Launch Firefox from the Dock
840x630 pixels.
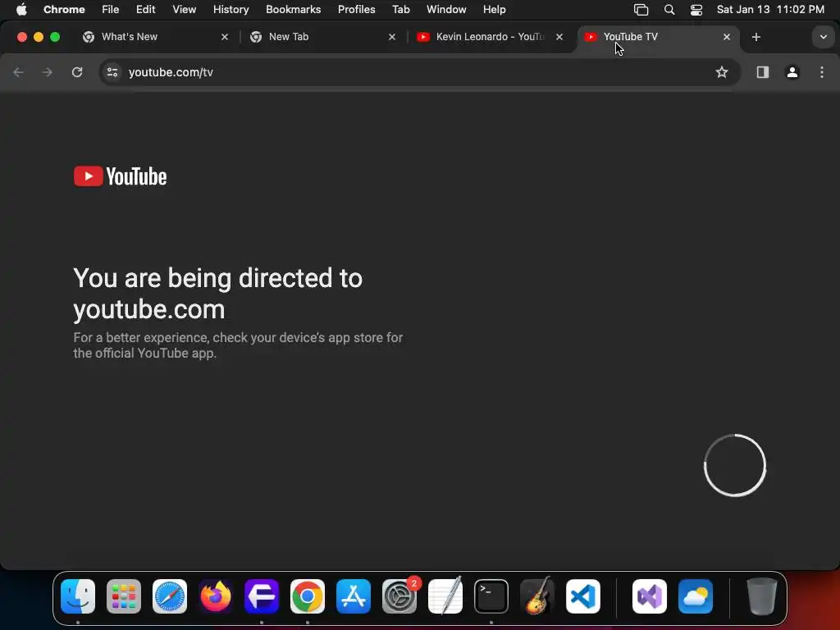216,596
